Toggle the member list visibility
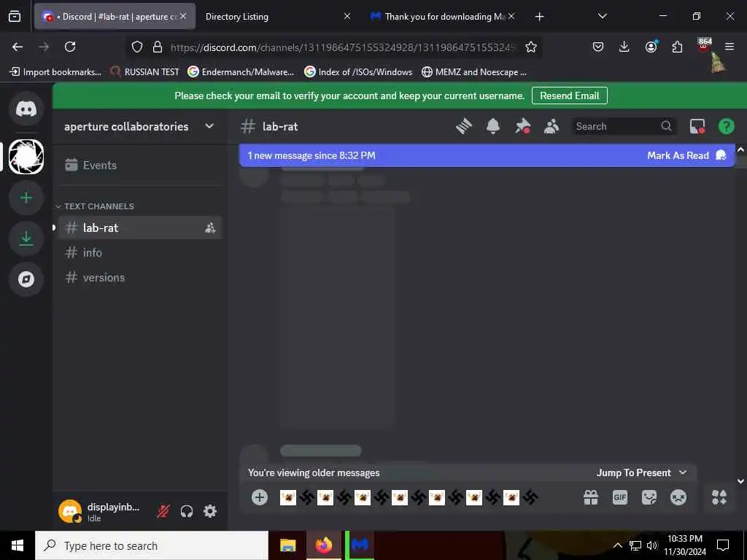Screen dimensions: 747x560 [x=551, y=126]
